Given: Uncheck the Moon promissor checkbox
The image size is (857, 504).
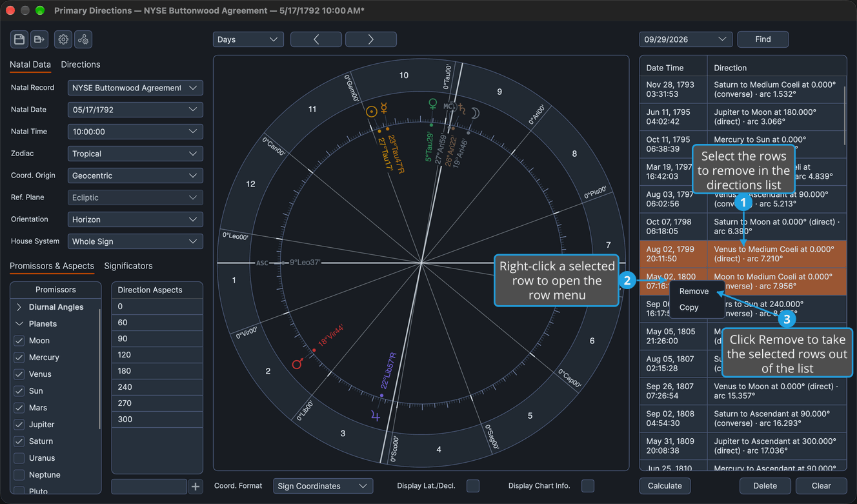Looking at the screenshot, I should [19, 341].
